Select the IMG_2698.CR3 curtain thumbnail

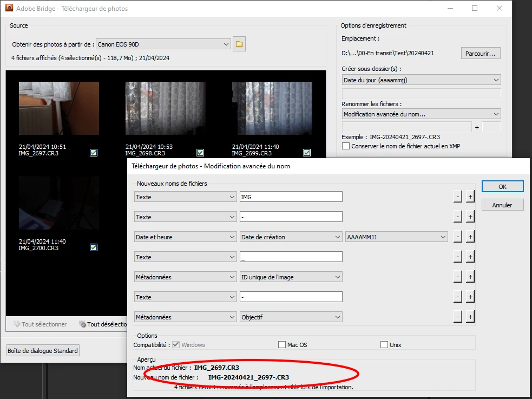166,108
